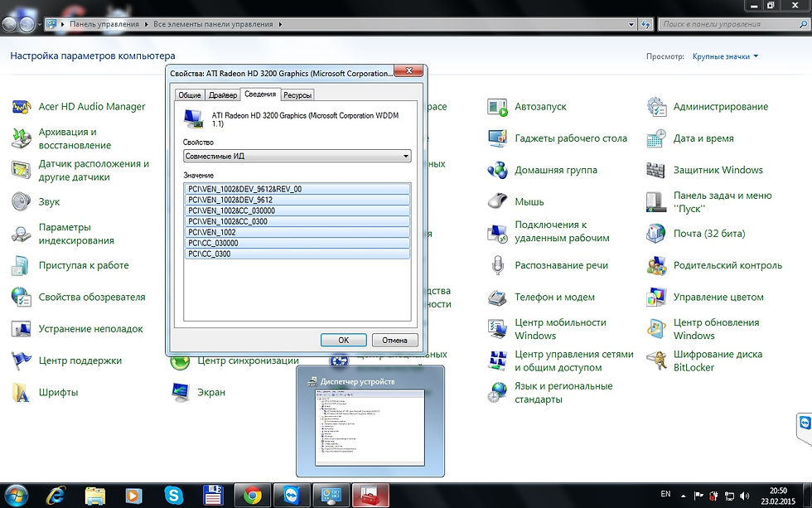
Task: Switch to the Общие tab
Action: click(x=190, y=94)
